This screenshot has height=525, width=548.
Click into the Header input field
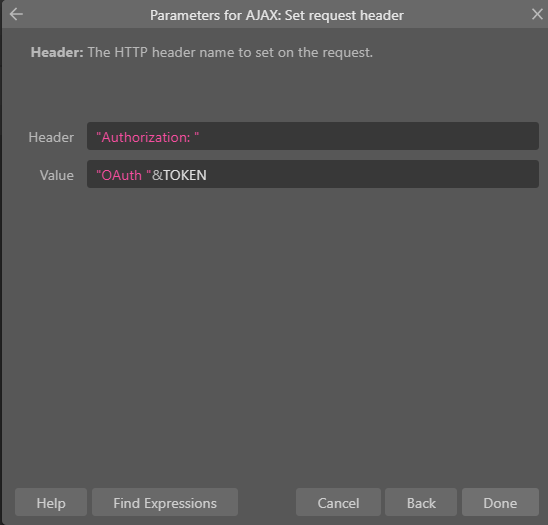tap(313, 136)
